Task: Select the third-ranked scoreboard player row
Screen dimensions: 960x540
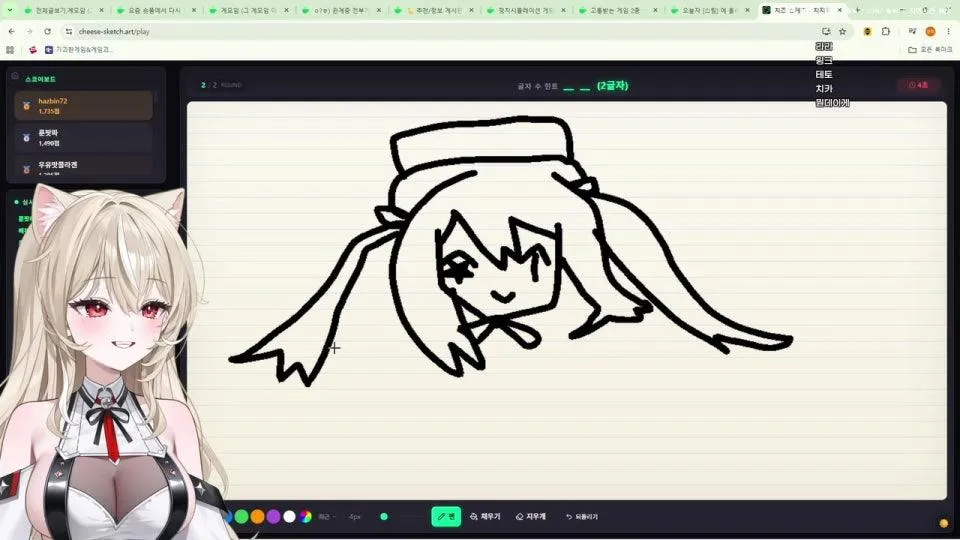Action: click(x=84, y=167)
